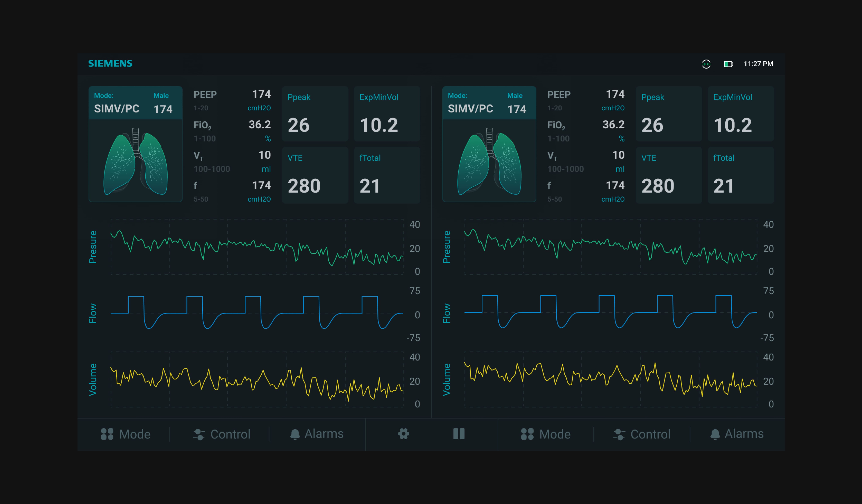
Task: Open left ExpMinVol tile showing 10.2
Action: tap(387, 114)
